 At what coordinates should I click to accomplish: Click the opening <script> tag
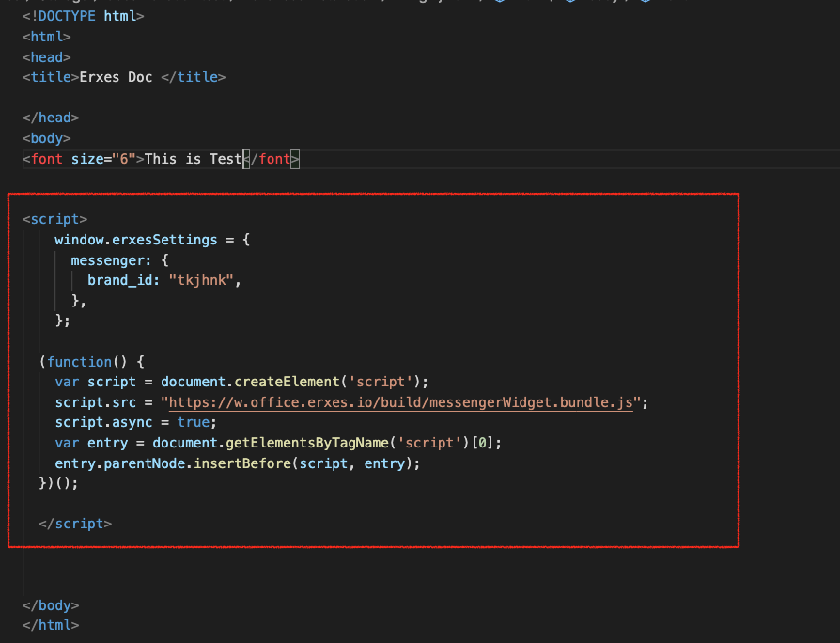54,219
